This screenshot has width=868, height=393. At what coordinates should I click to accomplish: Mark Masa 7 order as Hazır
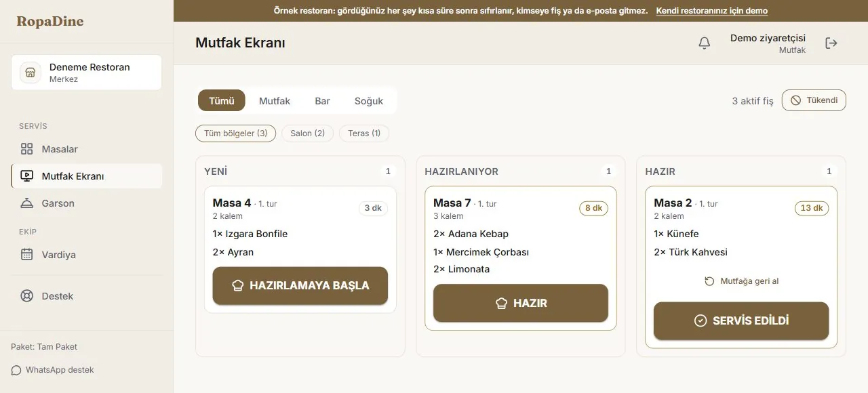(x=521, y=304)
